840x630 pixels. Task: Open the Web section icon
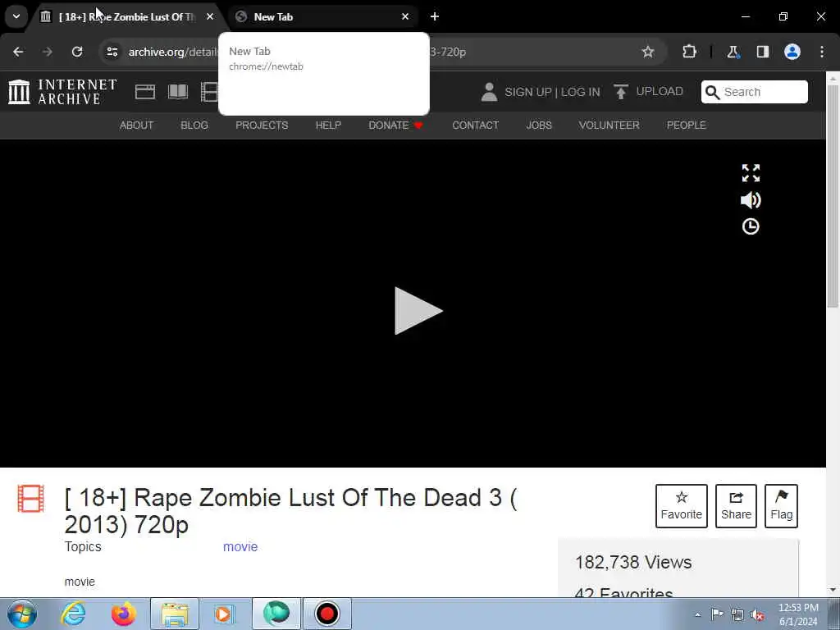click(145, 92)
